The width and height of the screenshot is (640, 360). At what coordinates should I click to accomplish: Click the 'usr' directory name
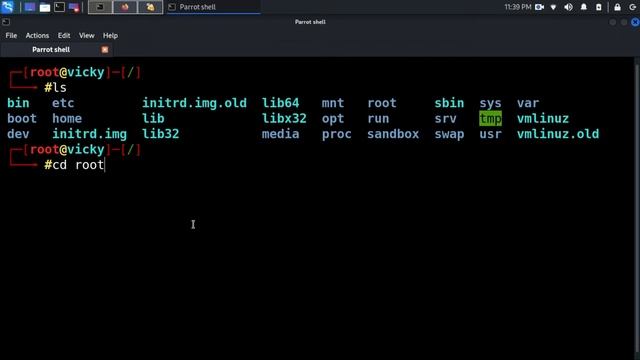490,134
